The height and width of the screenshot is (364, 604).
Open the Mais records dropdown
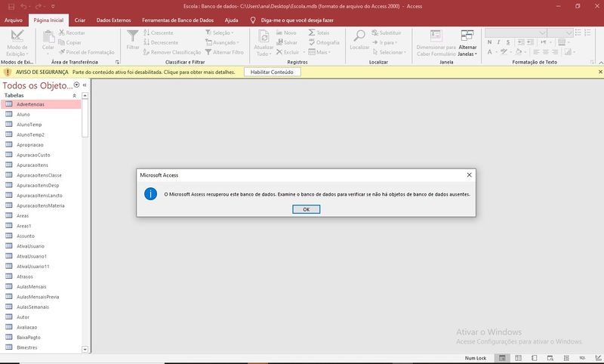(x=319, y=52)
